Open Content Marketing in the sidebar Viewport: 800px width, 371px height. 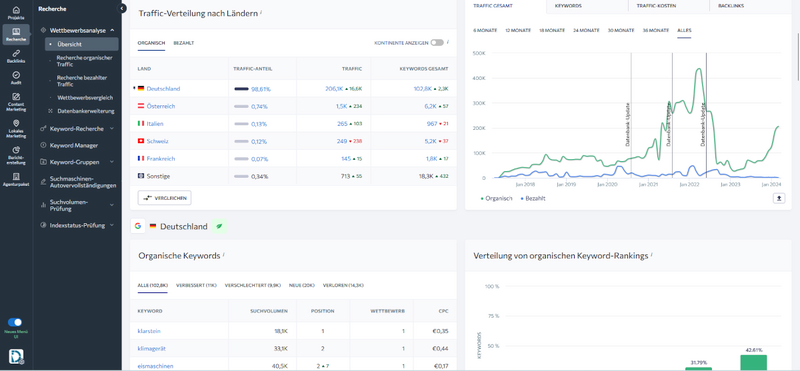[16, 102]
